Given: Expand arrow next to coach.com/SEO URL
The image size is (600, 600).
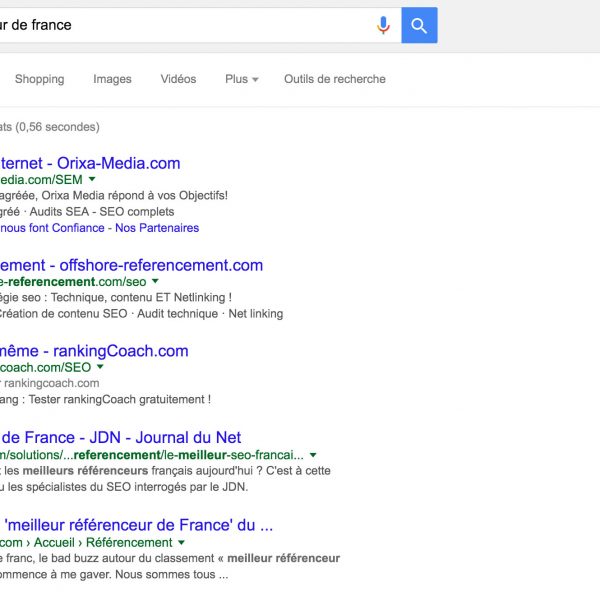Looking at the screenshot, I should pyautogui.click(x=100, y=367).
